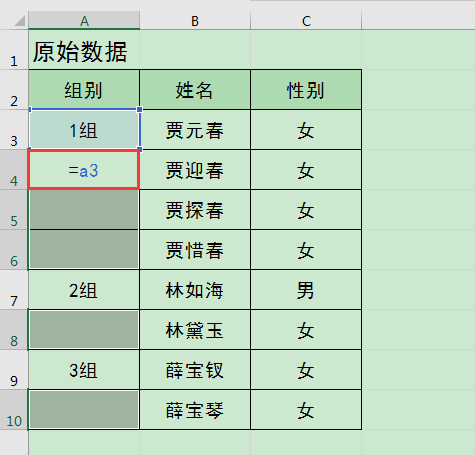Click the name cell 贾探春
This screenshot has height=455, width=475.
[x=195, y=210]
